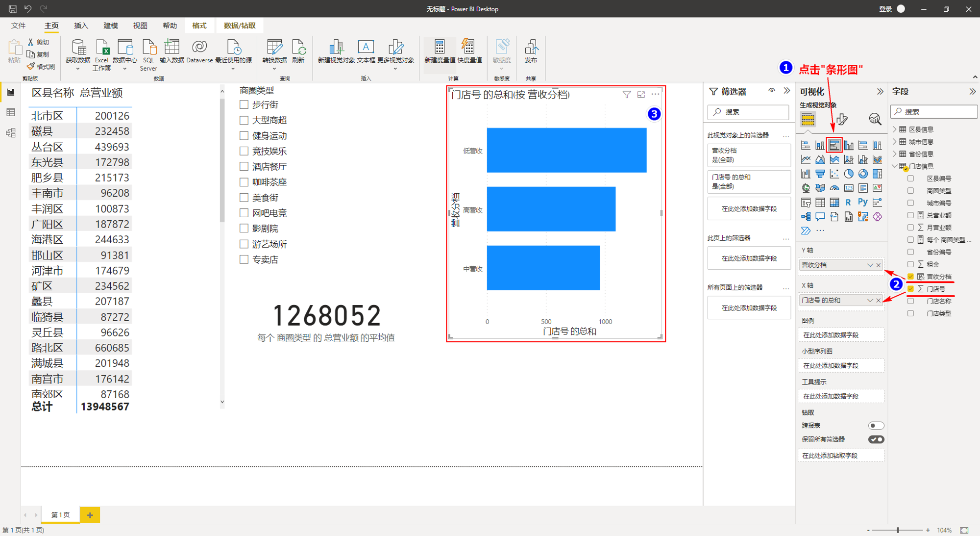Collapse the 筛选器 pane
The height and width of the screenshot is (536, 980).
click(787, 91)
